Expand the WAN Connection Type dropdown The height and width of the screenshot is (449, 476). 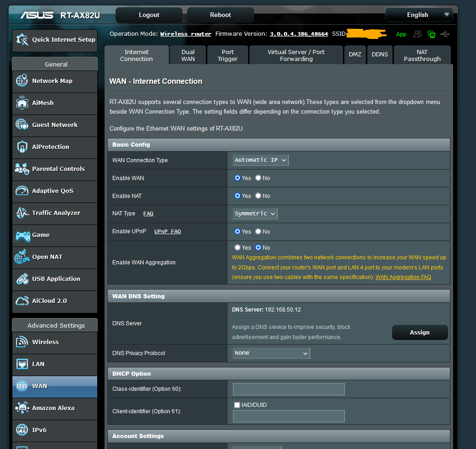(260, 160)
